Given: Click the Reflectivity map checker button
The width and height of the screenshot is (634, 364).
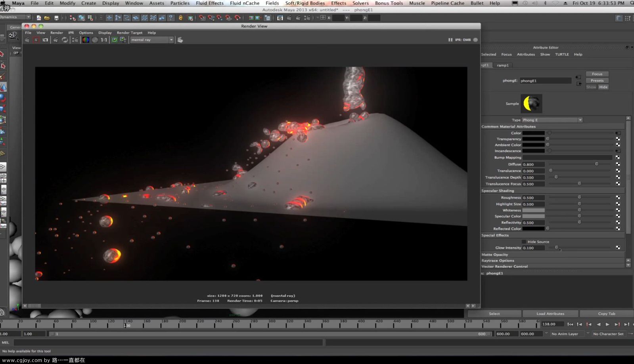Looking at the screenshot, I should tap(618, 222).
